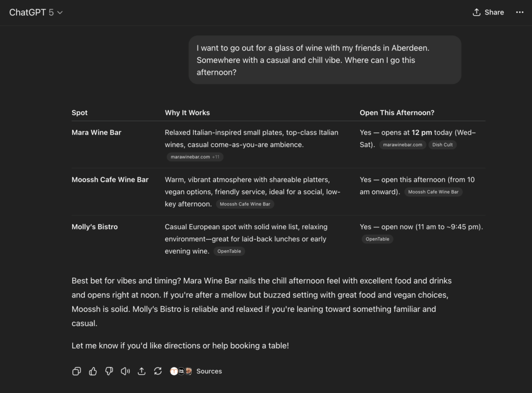
Task: Copy the response with the copy icon
Action: [76, 371]
